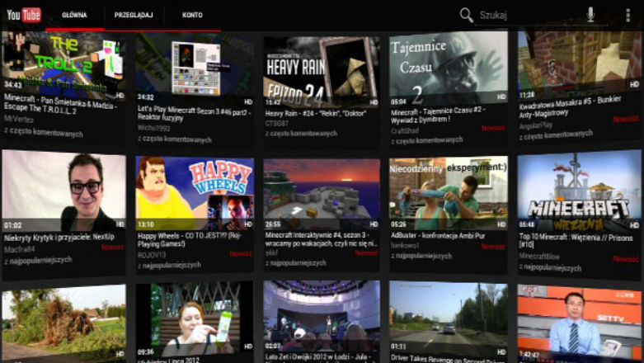Open Lato Zet i Dwójki stage thumbnail
The height and width of the screenshot is (363, 644).
[322, 317]
